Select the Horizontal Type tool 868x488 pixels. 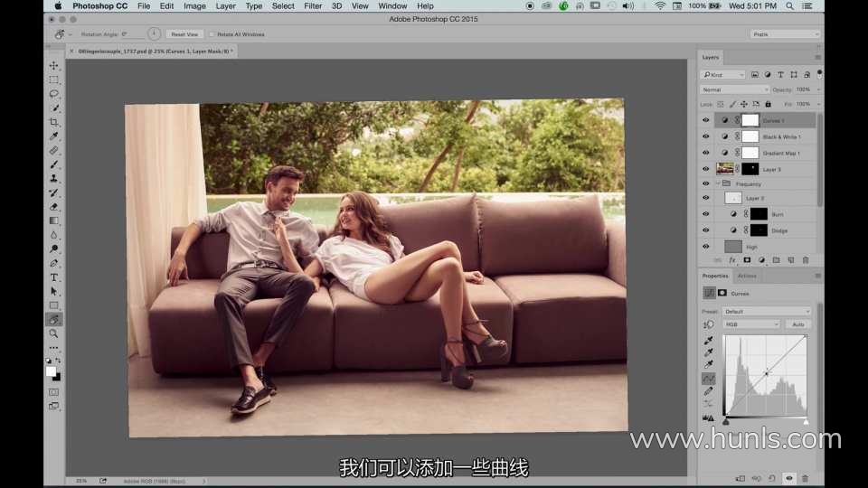point(54,277)
